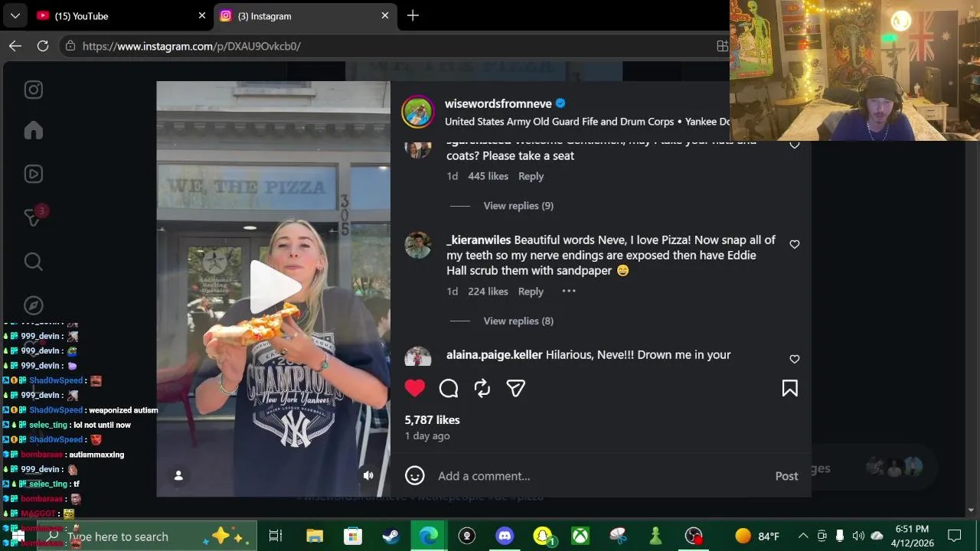The image size is (980, 551).
Task: Open Task View on taskbar
Action: coord(276,536)
